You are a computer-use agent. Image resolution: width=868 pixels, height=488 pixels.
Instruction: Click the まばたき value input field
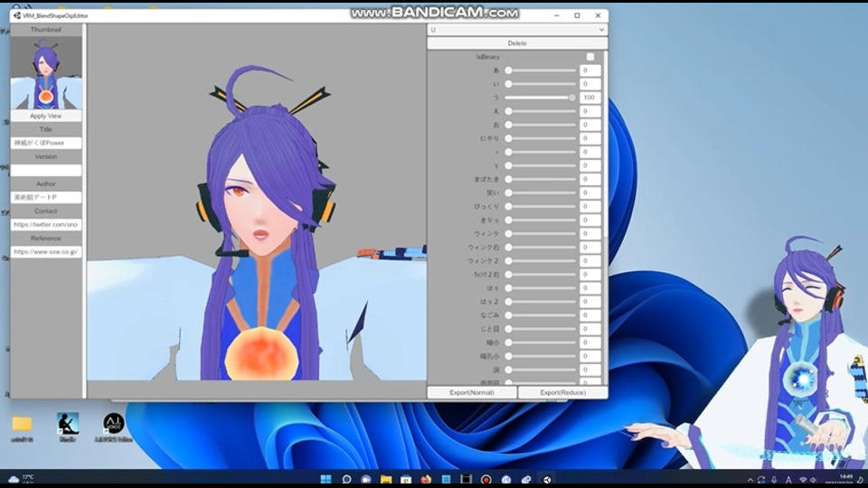590,179
